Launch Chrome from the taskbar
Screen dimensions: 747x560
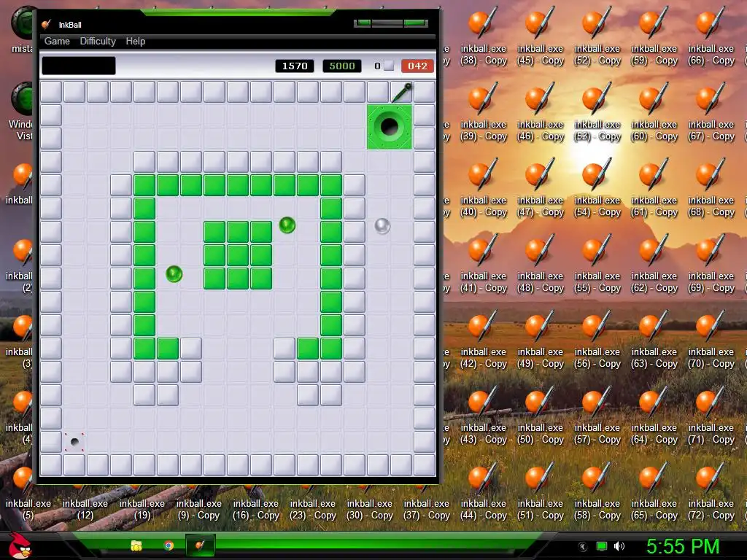coord(169,545)
